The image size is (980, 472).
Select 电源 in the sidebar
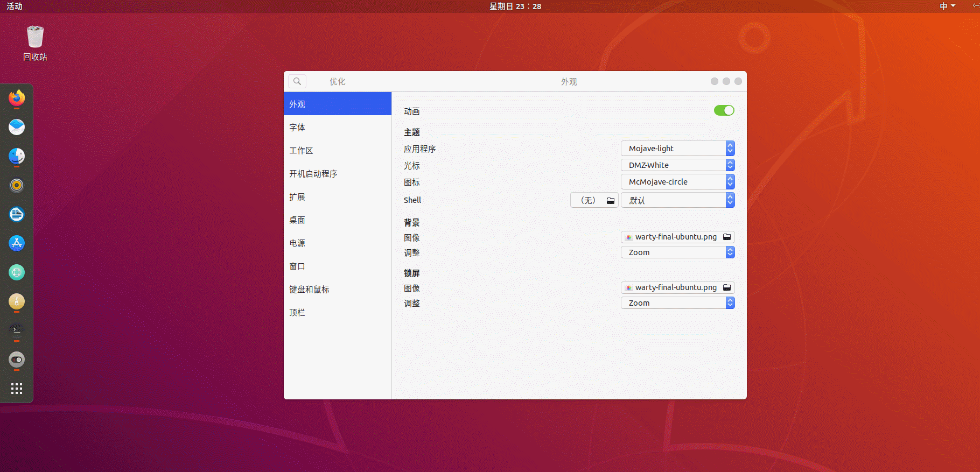338,243
